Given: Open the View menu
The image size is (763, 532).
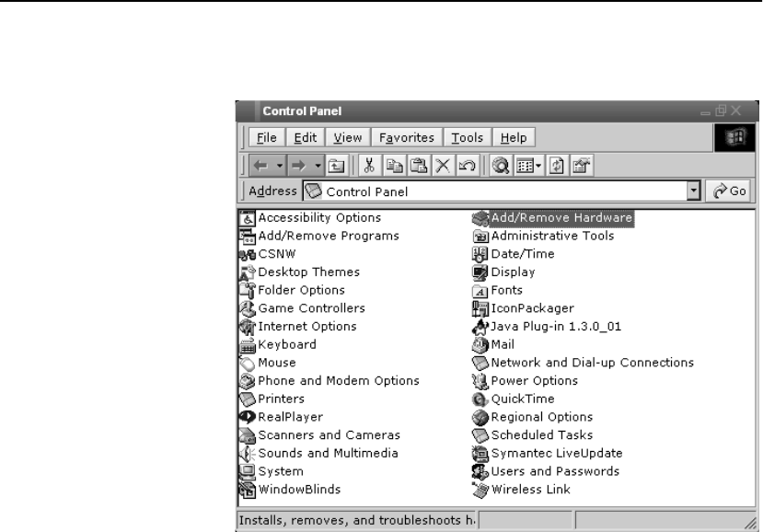Looking at the screenshot, I should [347, 138].
